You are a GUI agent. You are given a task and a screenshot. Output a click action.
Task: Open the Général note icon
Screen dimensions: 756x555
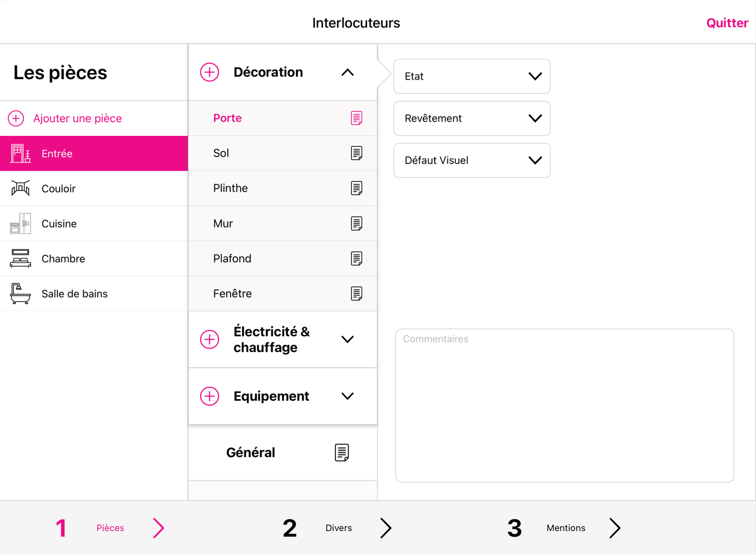click(342, 453)
